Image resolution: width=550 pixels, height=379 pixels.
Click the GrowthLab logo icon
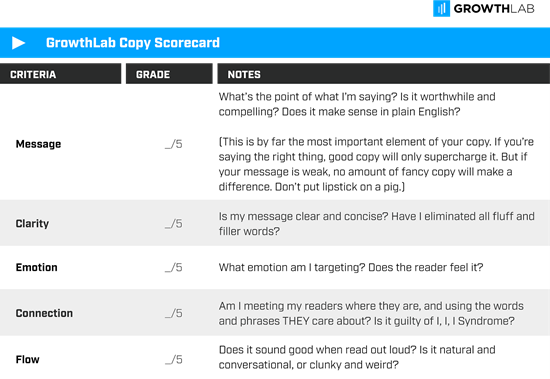pos(441,8)
